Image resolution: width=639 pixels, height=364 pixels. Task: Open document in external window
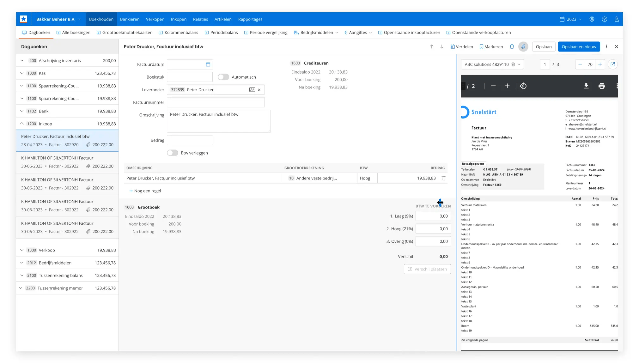(x=612, y=64)
